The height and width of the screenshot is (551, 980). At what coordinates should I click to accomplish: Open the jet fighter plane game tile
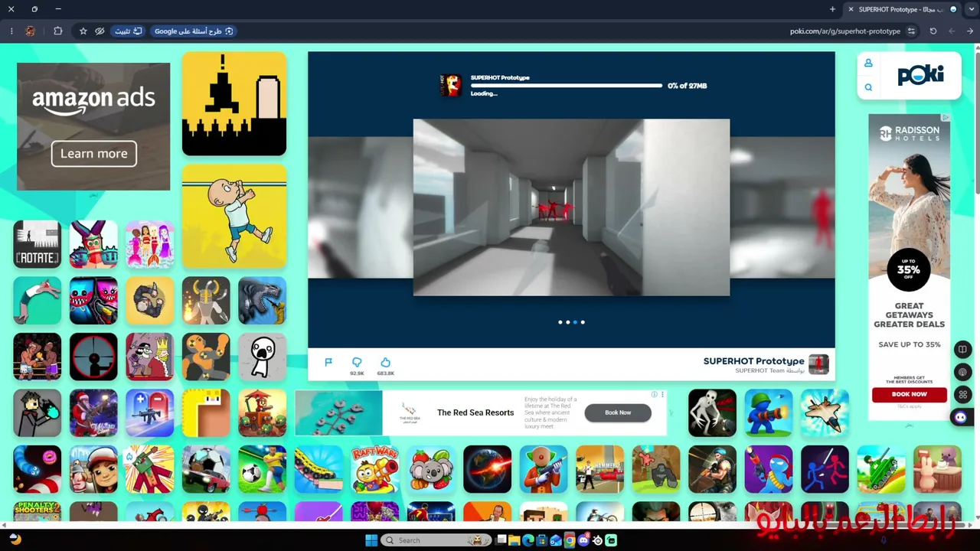click(825, 413)
